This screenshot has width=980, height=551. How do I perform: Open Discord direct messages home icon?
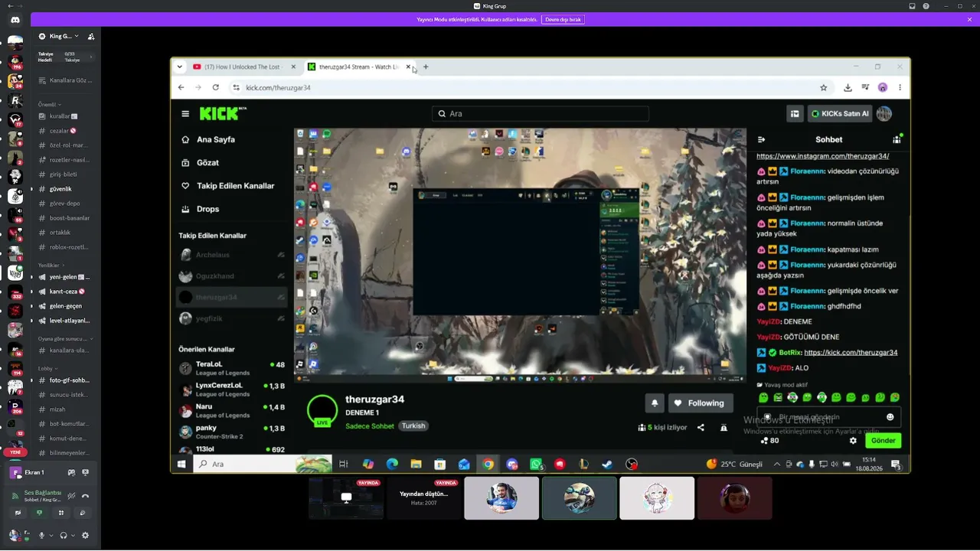point(15,20)
